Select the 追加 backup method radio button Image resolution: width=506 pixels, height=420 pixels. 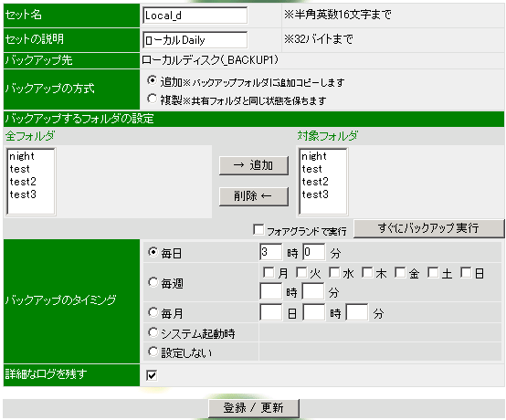coord(152,80)
